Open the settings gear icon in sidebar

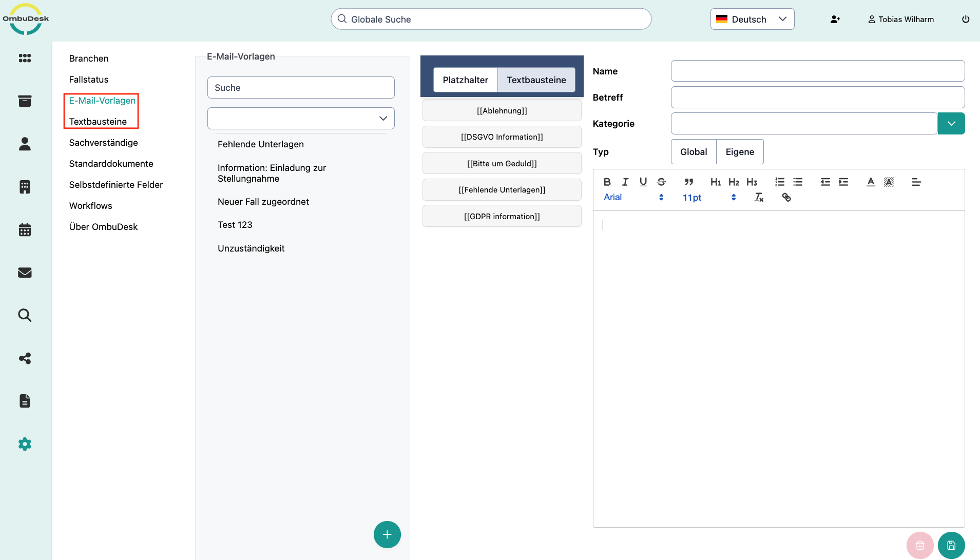(25, 444)
